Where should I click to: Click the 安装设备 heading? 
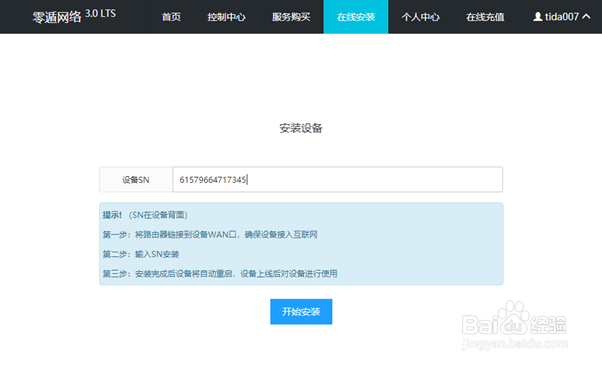pos(301,128)
